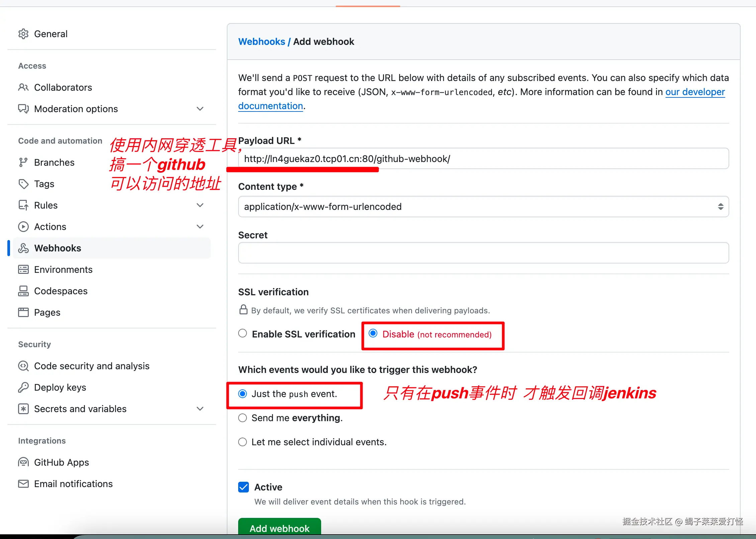Select Enable SSL verification radio button
The height and width of the screenshot is (539, 756).
[243, 333]
